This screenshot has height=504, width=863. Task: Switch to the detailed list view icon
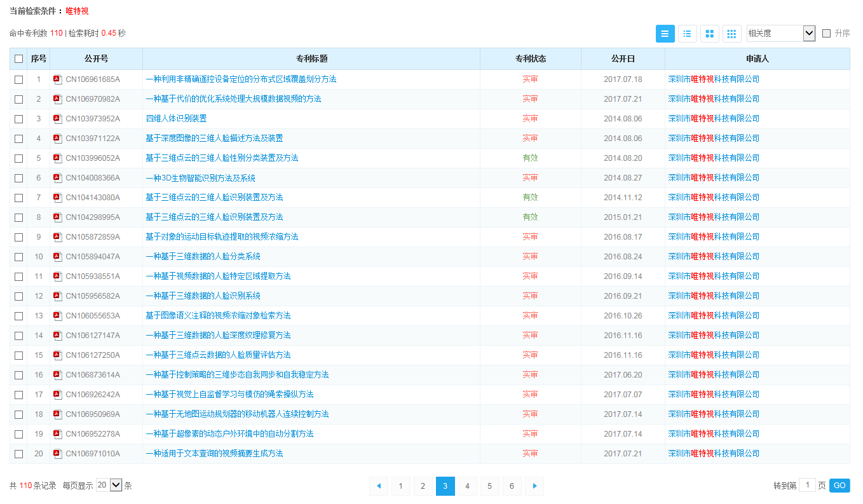pyautogui.click(x=688, y=34)
